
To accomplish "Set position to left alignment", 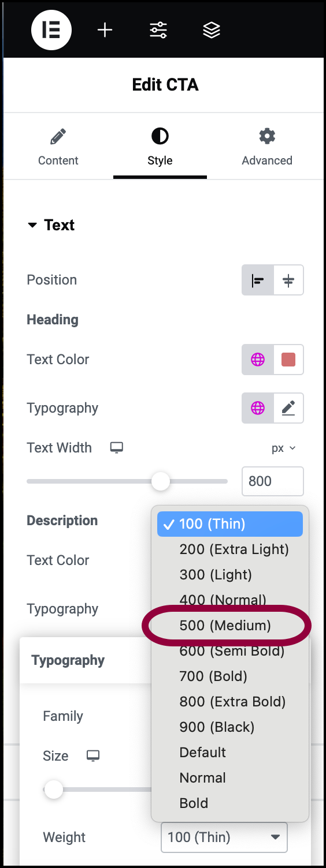I will tap(258, 280).
